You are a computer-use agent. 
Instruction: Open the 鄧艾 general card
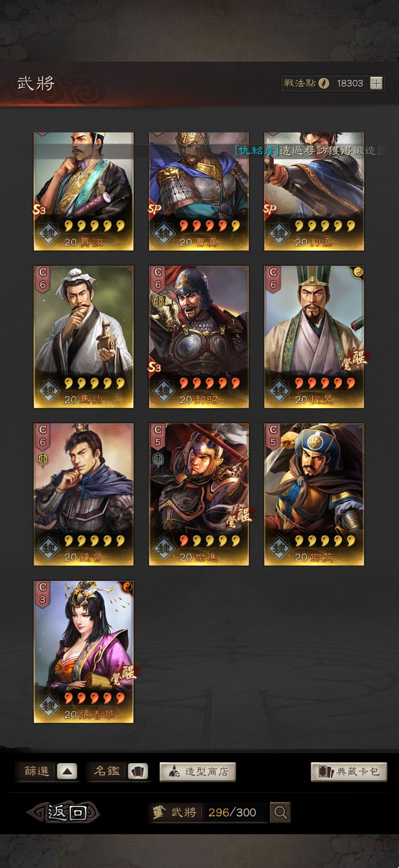click(314, 494)
